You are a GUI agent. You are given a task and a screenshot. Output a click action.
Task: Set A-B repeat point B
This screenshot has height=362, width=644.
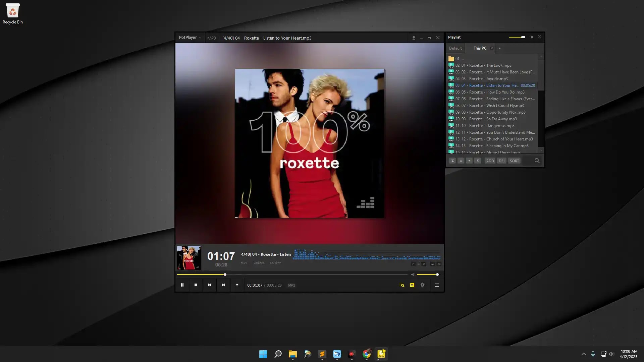click(424, 264)
